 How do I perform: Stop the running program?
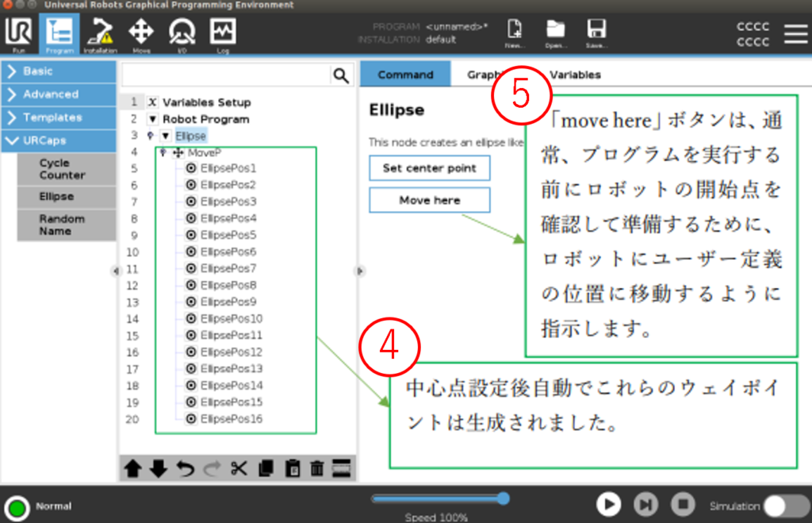point(683,504)
